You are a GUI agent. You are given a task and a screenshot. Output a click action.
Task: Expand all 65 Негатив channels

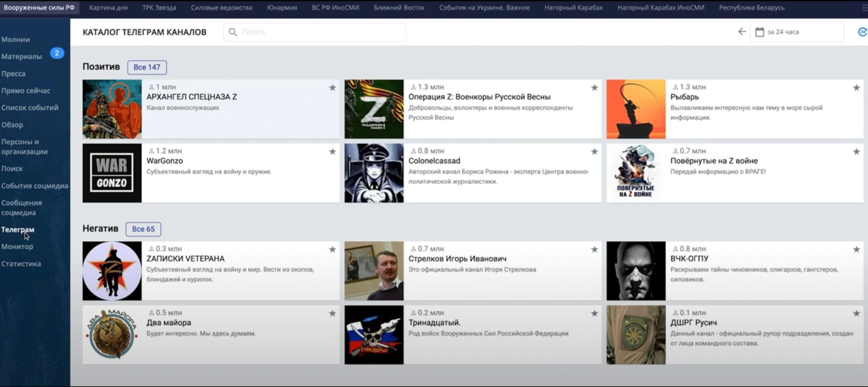[x=143, y=229]
